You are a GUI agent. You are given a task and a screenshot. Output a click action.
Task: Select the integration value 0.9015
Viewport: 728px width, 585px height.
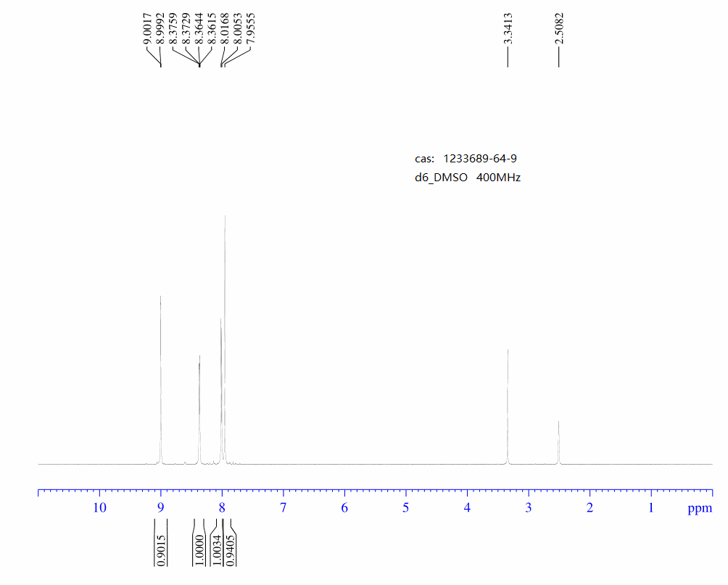tap(161, 551)
